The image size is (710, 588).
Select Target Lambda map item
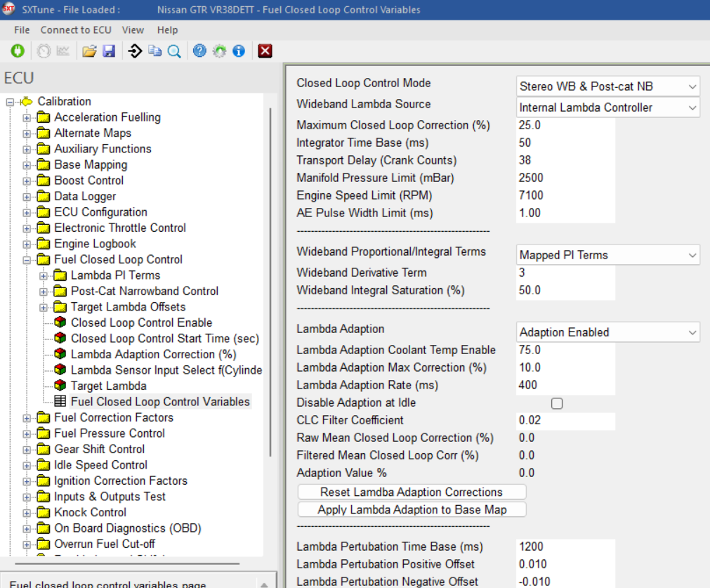[109, 386]
